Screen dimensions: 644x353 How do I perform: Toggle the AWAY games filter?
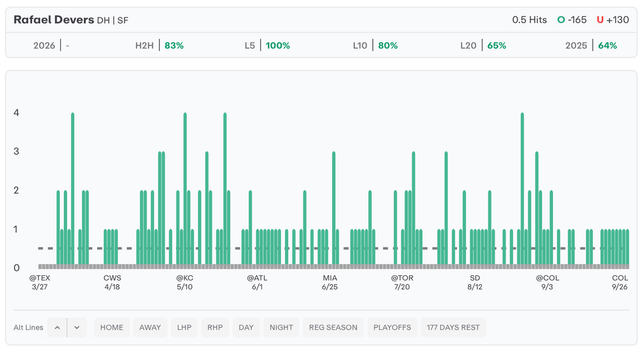click(x=150, y=327)
